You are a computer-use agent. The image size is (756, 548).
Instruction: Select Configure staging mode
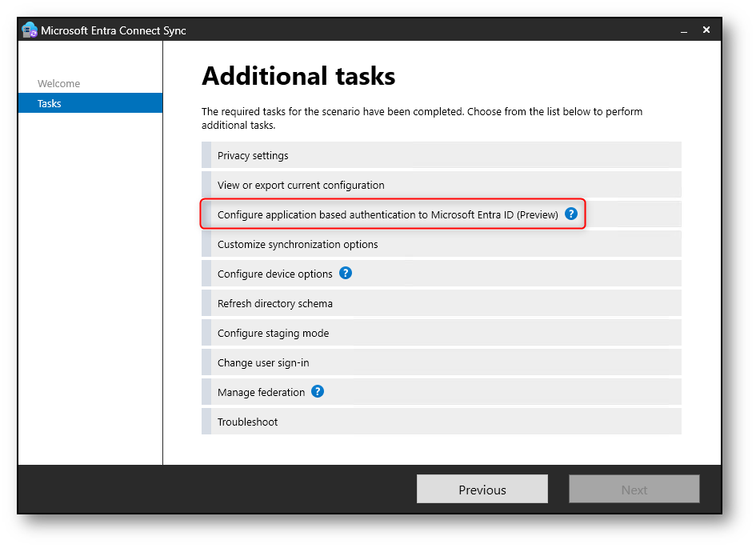tap(441, 333)
